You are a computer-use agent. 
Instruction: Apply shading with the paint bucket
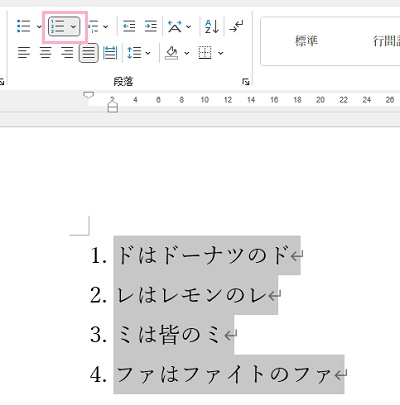click(x=172, y=53)
